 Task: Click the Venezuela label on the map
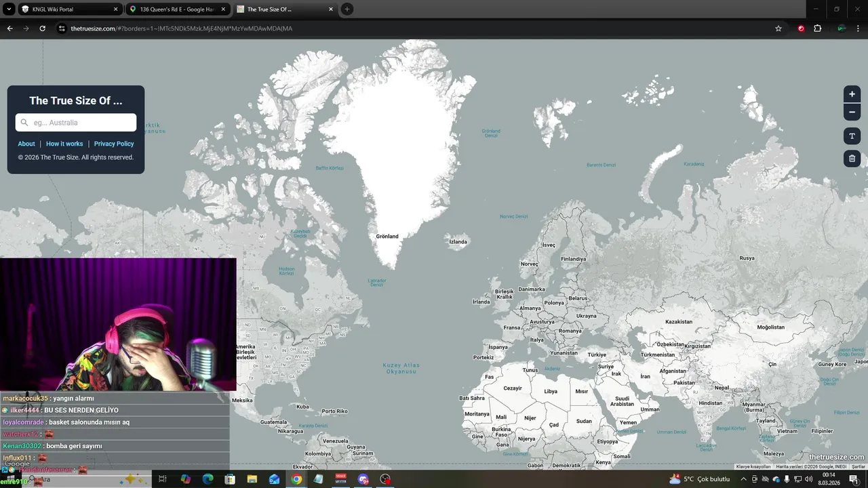click(335, 441)
